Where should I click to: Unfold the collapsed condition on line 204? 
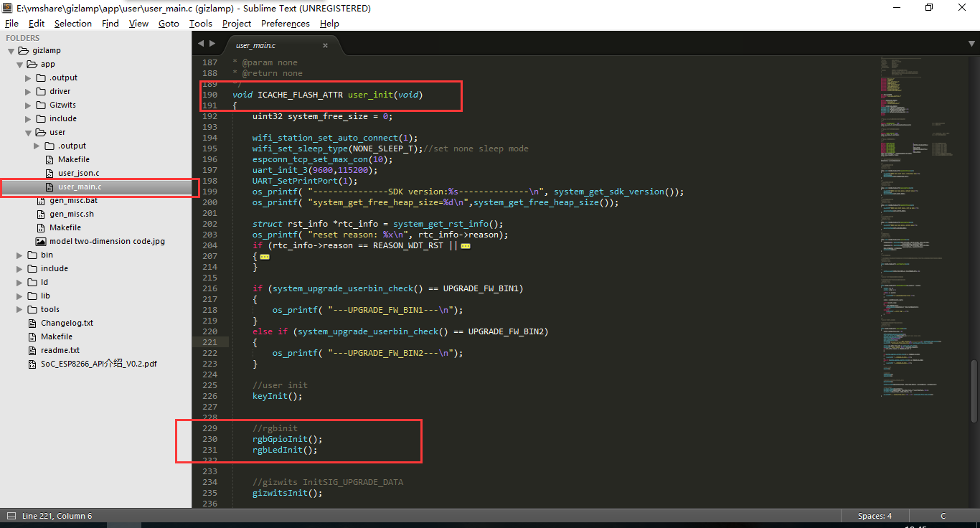click(x=465, y=245)
